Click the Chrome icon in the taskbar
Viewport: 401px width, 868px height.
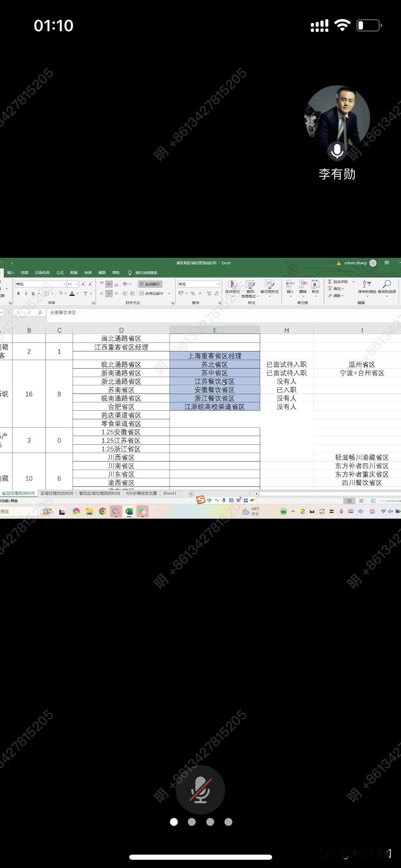click(102, 511)
